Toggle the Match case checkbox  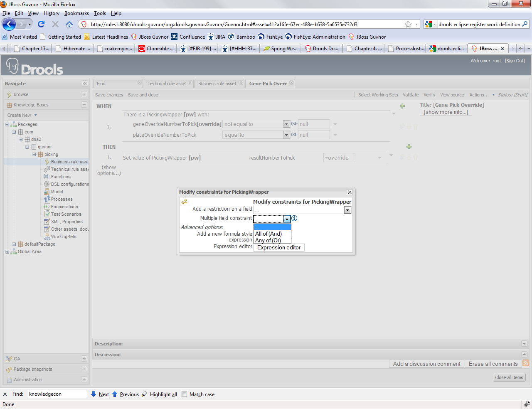(185, 394)
